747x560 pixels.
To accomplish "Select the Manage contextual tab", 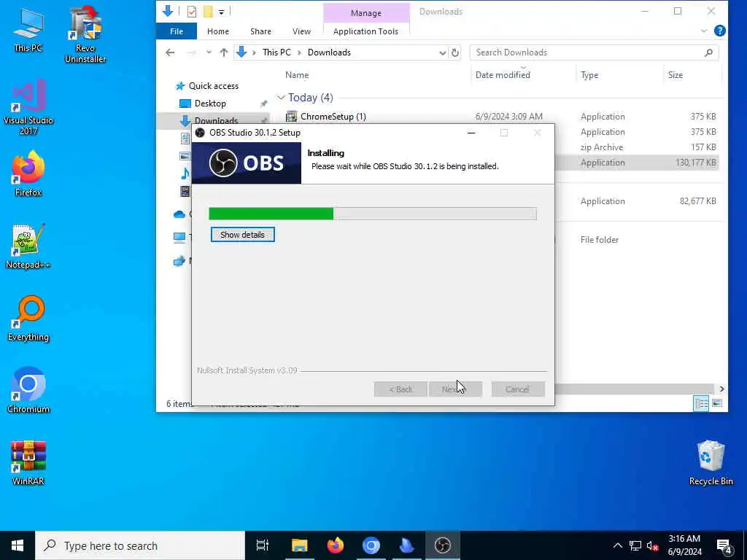I will click(x=366, y=13).
